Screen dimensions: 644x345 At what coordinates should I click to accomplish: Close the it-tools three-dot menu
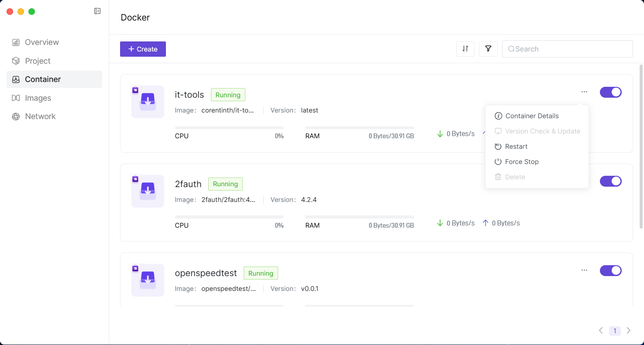tap(584, 92)
